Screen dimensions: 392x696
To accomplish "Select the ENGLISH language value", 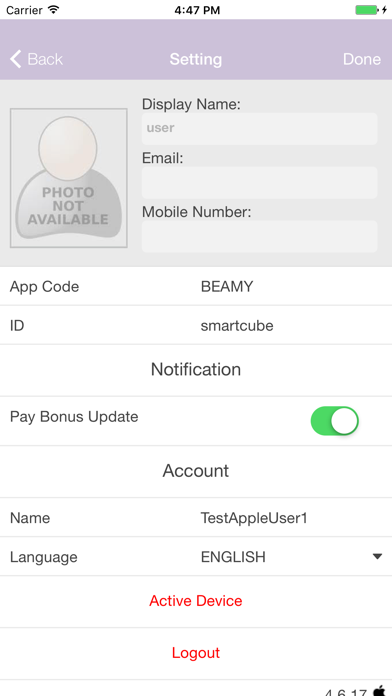I will (233, 557).
